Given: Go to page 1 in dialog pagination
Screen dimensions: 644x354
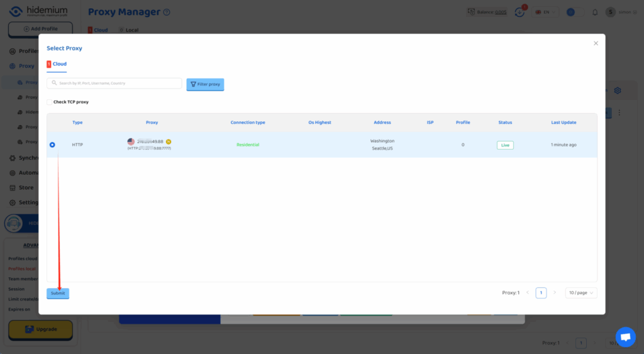Looking at the screenshot, I should [541, 293].
